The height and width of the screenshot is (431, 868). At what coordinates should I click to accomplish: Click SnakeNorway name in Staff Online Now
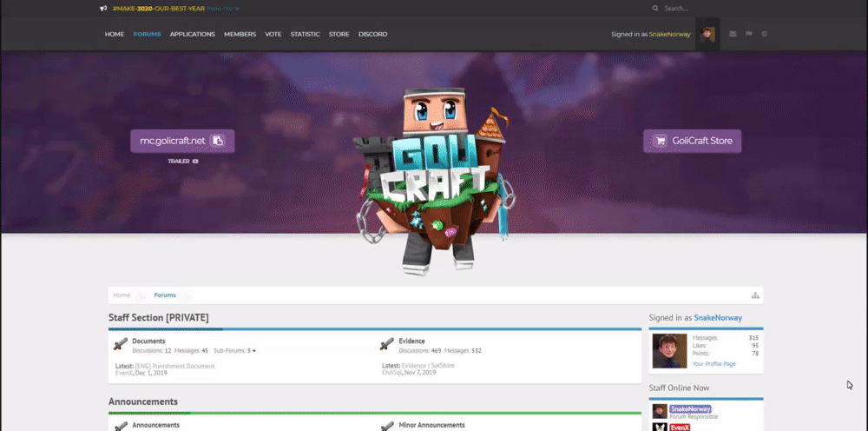[690, 409]
